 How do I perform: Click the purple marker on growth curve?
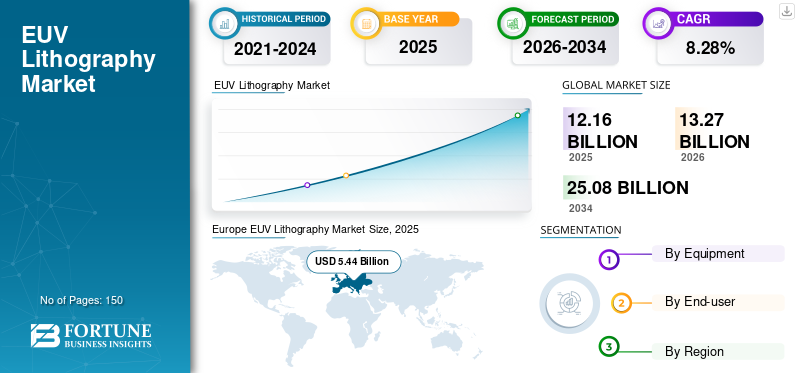(x=307, y=185)
